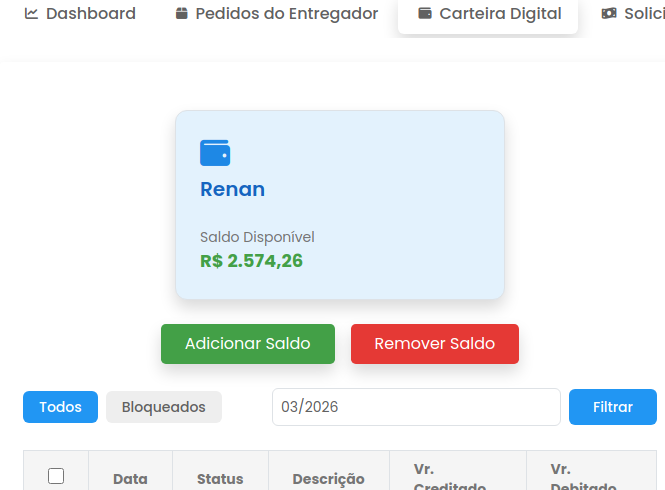
Task: Click the Vr. Creditado column header
Action: pyautogui.click(x=450, y=478)
